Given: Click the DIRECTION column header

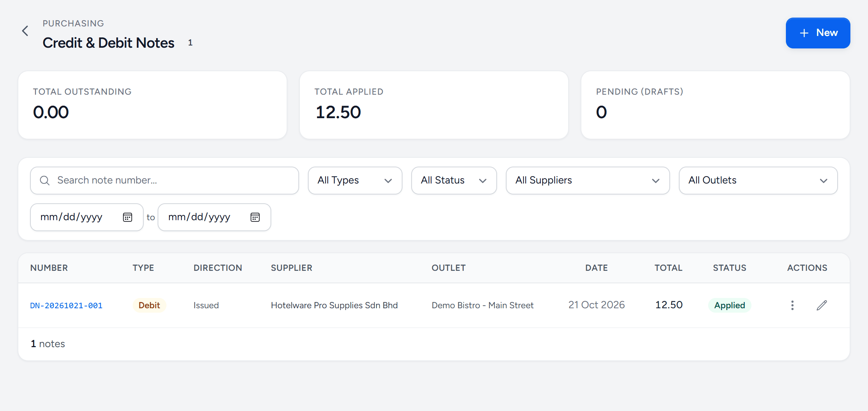Looking at the screenshot, I should coord(218,268).
